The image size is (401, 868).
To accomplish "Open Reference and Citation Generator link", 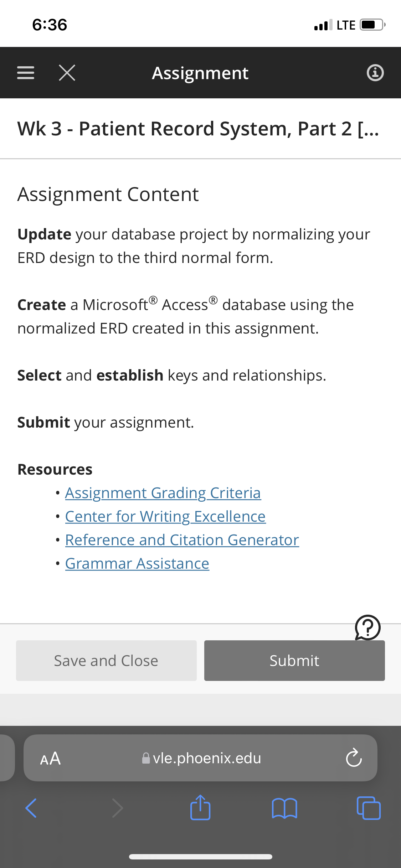I will (x=182, y=540).
